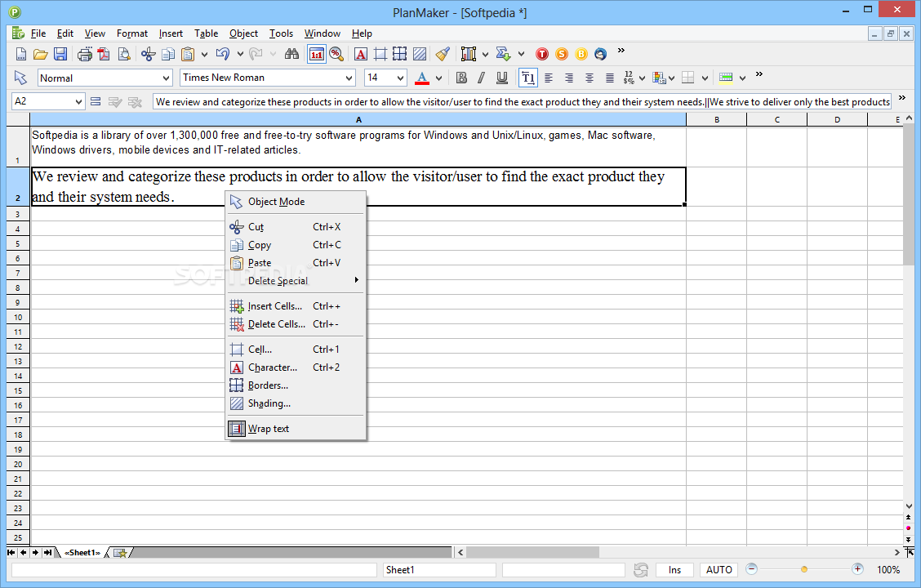The width and height of the screenshot is (921, 588).
Task: Click the zoom out minus button
Action: point(751,568)
